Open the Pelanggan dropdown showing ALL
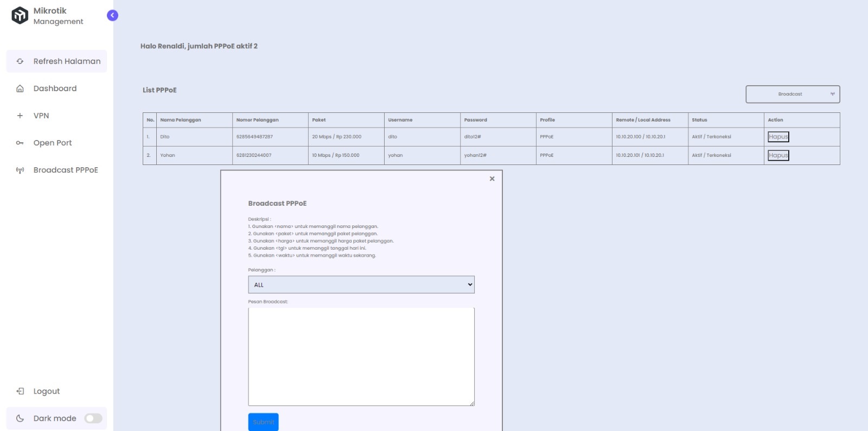Viewport: 868px width, 431px height. 361,284
